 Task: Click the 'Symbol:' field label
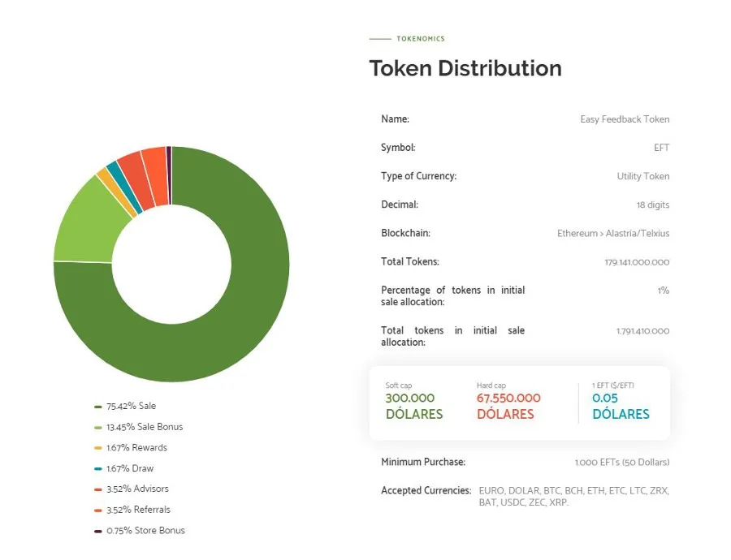pos(398,148)
